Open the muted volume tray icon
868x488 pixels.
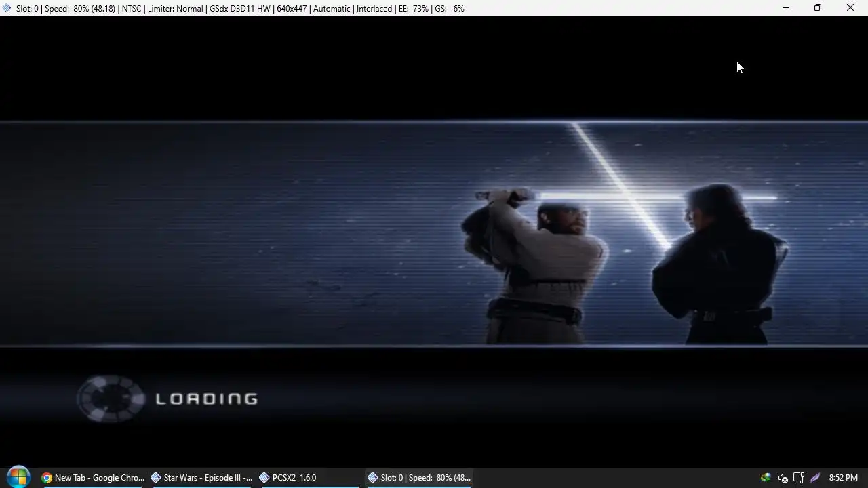pyautogui.click(x=783, y=478)
